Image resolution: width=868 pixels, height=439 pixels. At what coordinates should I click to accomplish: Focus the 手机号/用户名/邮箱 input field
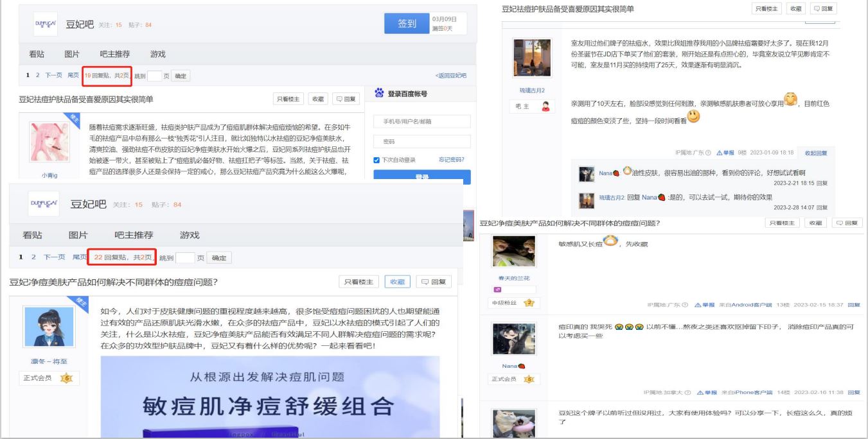(x=421, y=122)
